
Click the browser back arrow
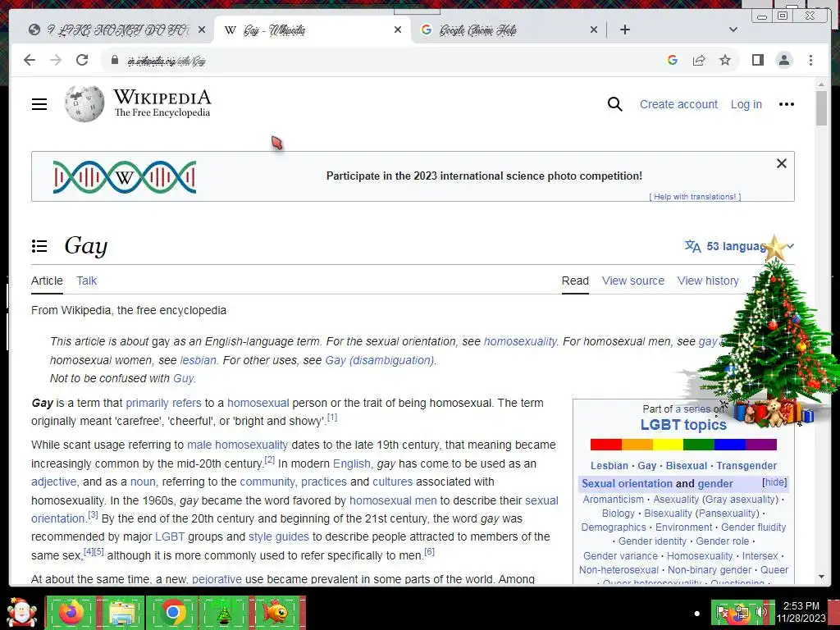(30, 60)
